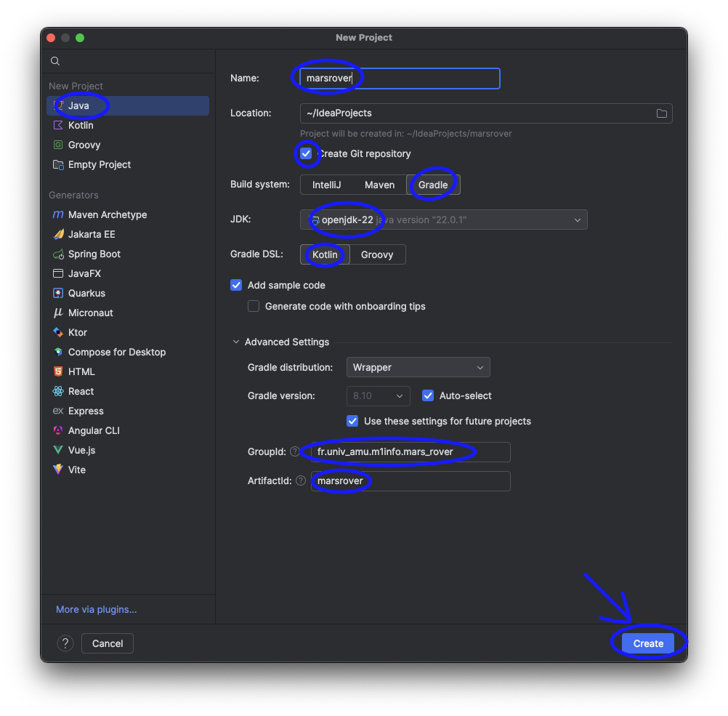Click the folder browse icon in Location
Viewport: 728px width, 716px height.
click(x=661, y=113)
